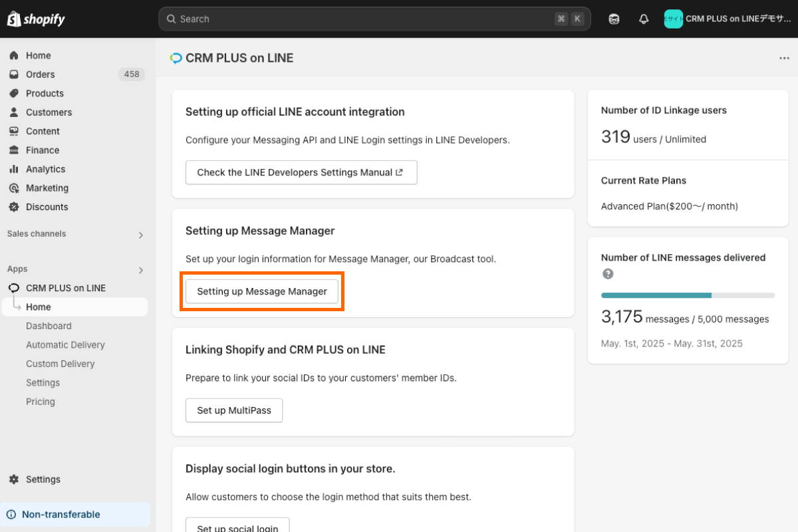Click the Set up MultiPass button
This screenshot has width=798, height=532.
pos(234,410)
